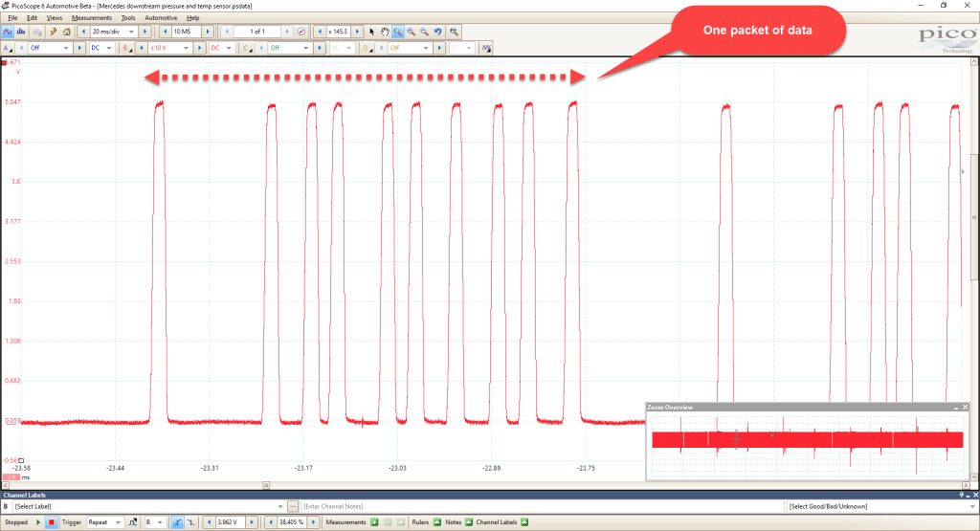This screenshot has height=531, width=980.
Task: Open Channel C range Off dropdown
Action: 290,48
